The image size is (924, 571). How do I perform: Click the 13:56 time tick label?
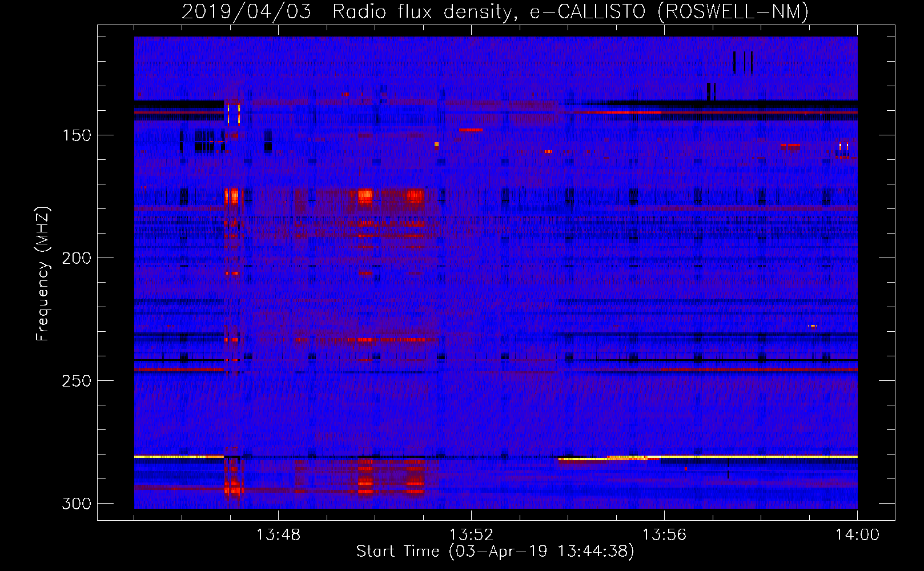[664, 535]
